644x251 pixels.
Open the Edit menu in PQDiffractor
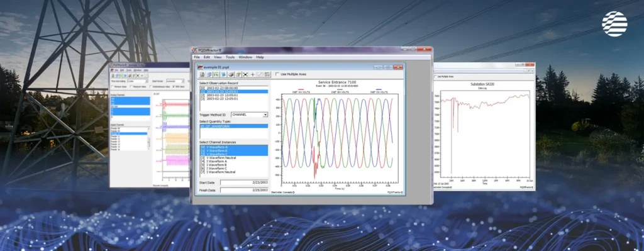tap(206, 57)
